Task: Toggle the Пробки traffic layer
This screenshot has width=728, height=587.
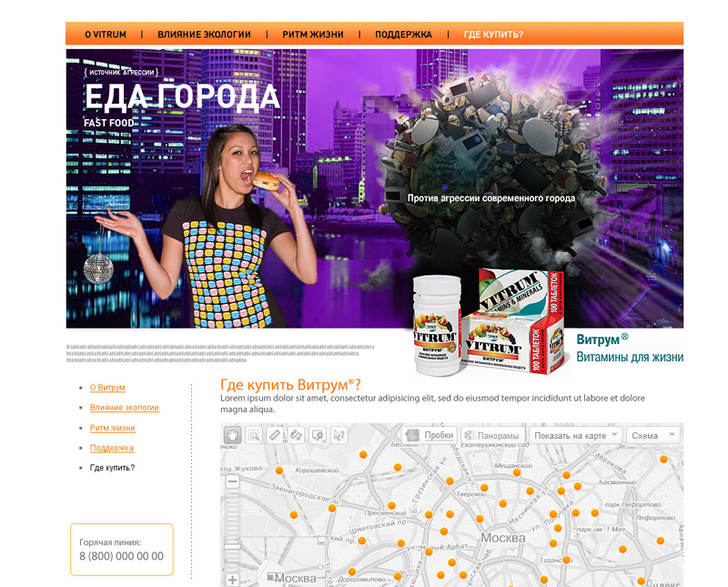Action: [x=430, y=435]
